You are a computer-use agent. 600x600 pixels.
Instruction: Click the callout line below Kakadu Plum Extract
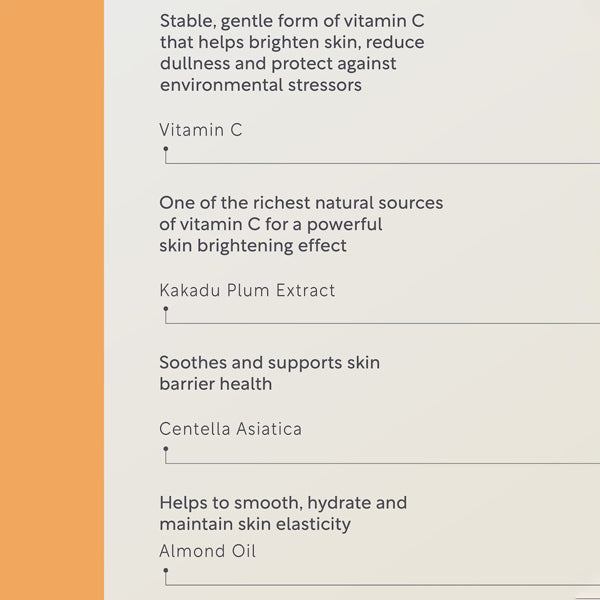tap(382, 323)
